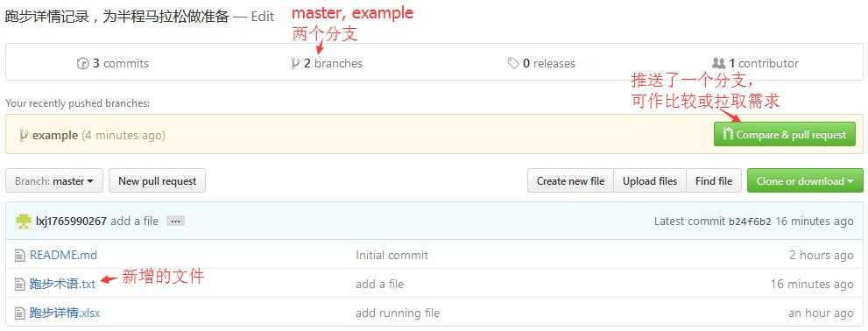Image resolution: width=868 pixels, height=331 pixels.
Task: Click the New pull request button
Action: click(157, 181)
